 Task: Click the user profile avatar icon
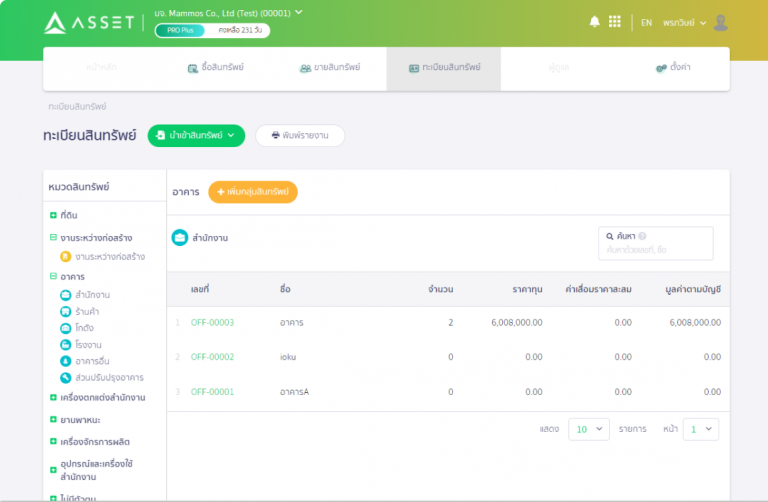tap(720, 23)
